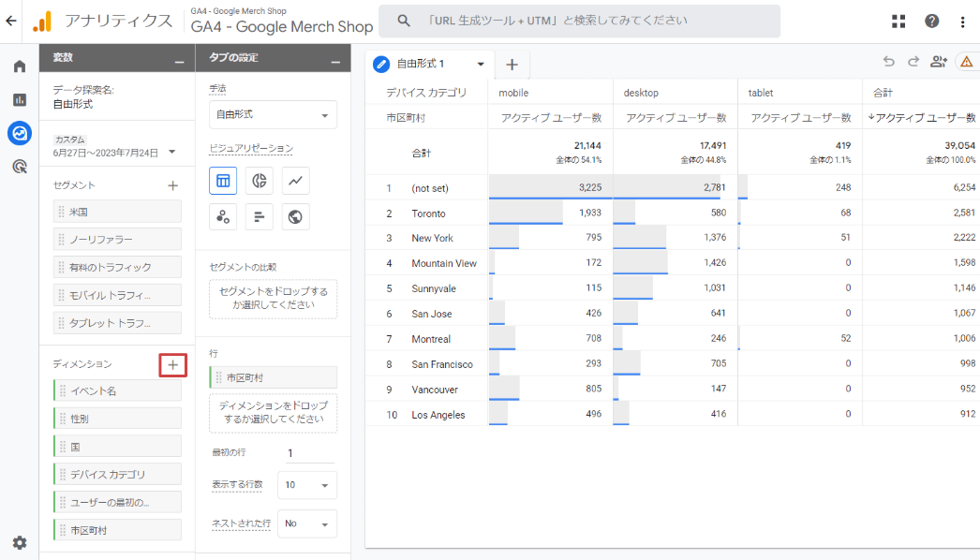Image resolution: width=980 pixels, height=560 pixels.
Task: Select the モバイル トラフィ... segment
Action: coord(117,295)
